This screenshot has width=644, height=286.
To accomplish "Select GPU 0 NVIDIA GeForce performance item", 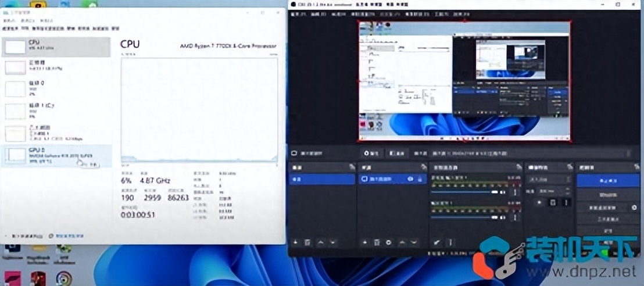I will [x=56, y=156].
